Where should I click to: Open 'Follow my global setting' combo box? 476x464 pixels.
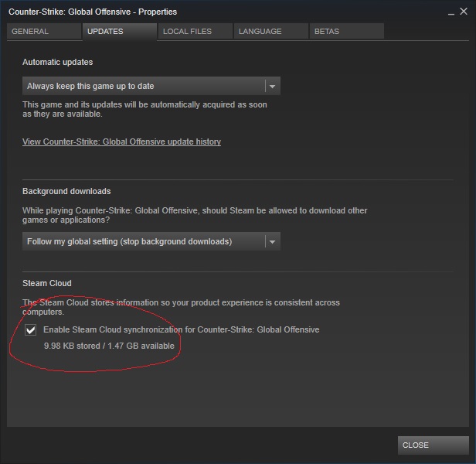(151, 241)
